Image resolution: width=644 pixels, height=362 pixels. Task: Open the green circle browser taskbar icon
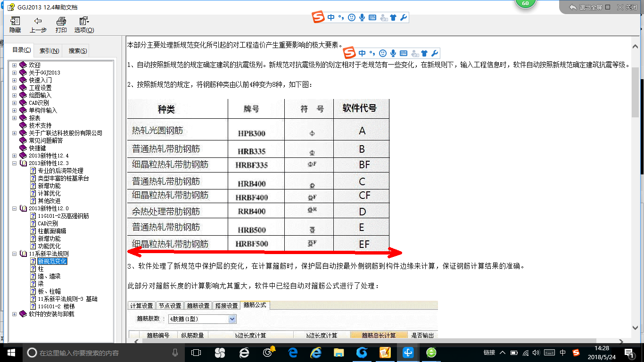click(x=431, y=352)
